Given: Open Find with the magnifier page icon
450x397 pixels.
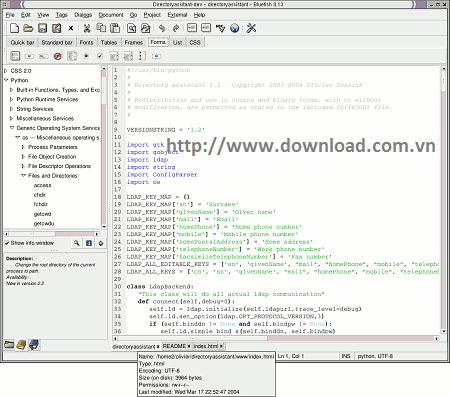Looking at the screenshot, I should click(x=131, y=28).
